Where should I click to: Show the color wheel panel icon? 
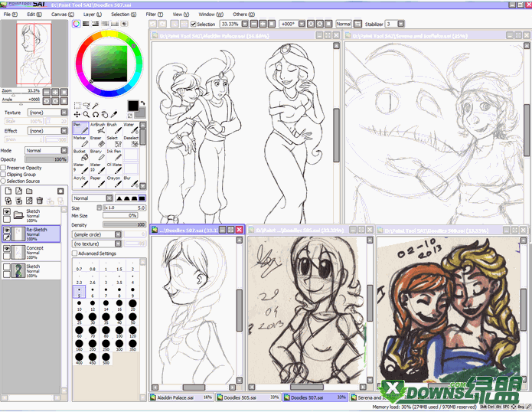77,24
